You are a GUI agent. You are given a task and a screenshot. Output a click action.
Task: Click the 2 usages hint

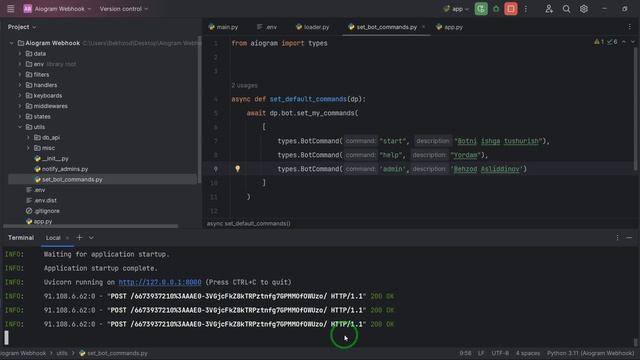[244, 85]
